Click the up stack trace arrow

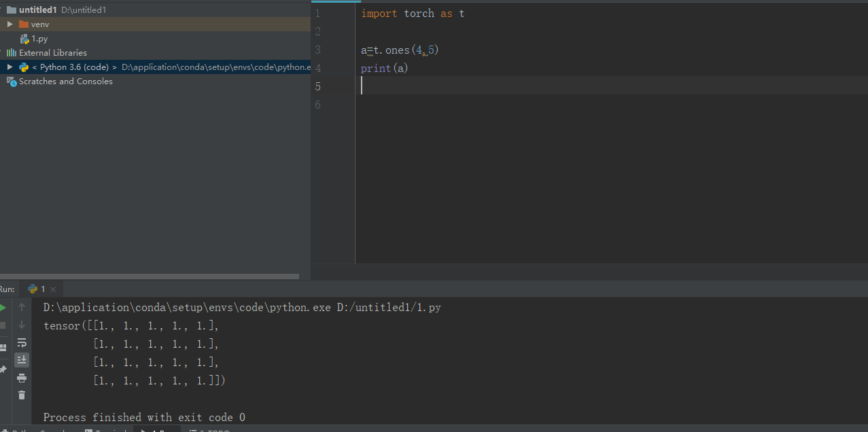pos(21,307)
